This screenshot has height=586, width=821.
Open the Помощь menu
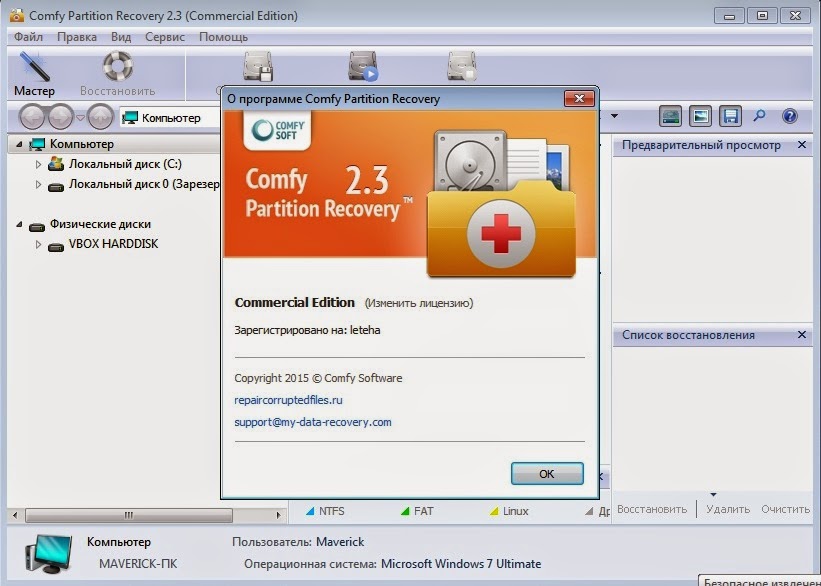click(224, 37)
